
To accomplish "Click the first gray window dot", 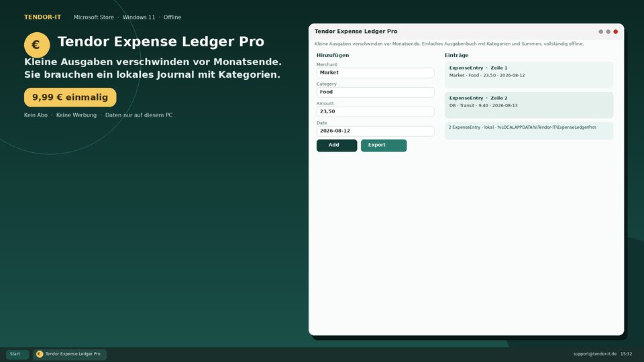I will tap(601, 32).
